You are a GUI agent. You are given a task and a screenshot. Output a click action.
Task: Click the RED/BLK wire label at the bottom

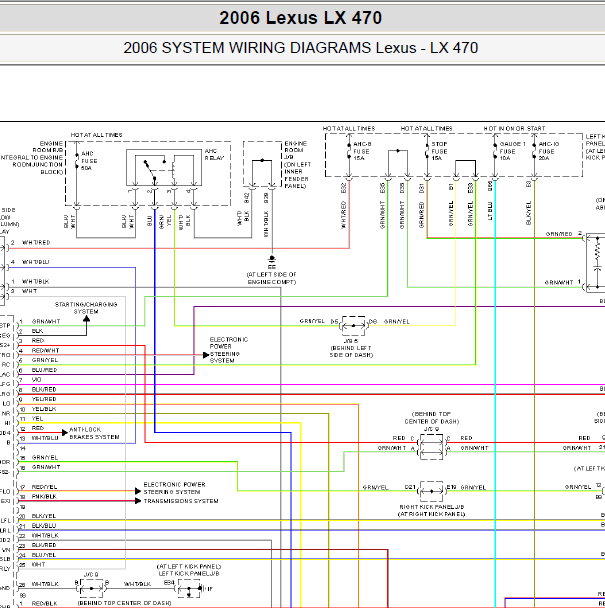coord(44,603)
